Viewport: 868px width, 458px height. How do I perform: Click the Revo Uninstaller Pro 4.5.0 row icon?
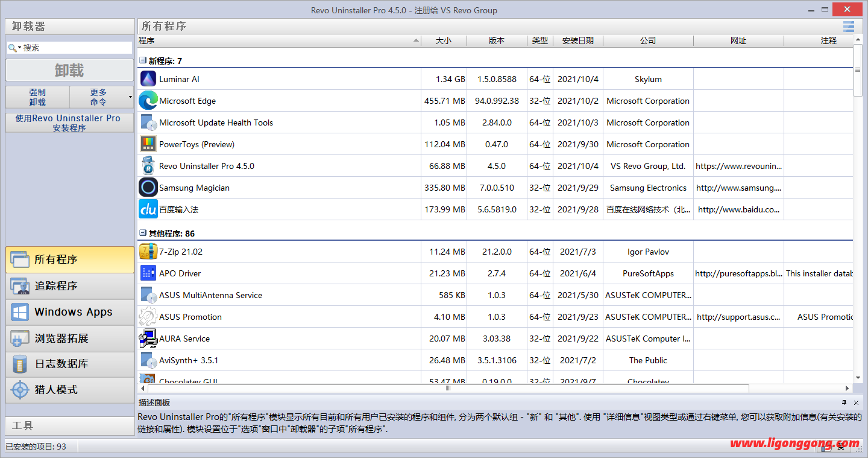coord(148,166)
